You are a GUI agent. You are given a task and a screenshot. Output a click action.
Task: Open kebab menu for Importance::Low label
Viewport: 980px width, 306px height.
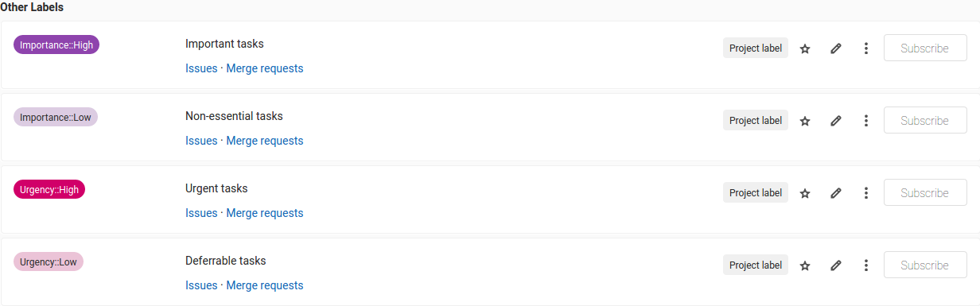[865, 121]
